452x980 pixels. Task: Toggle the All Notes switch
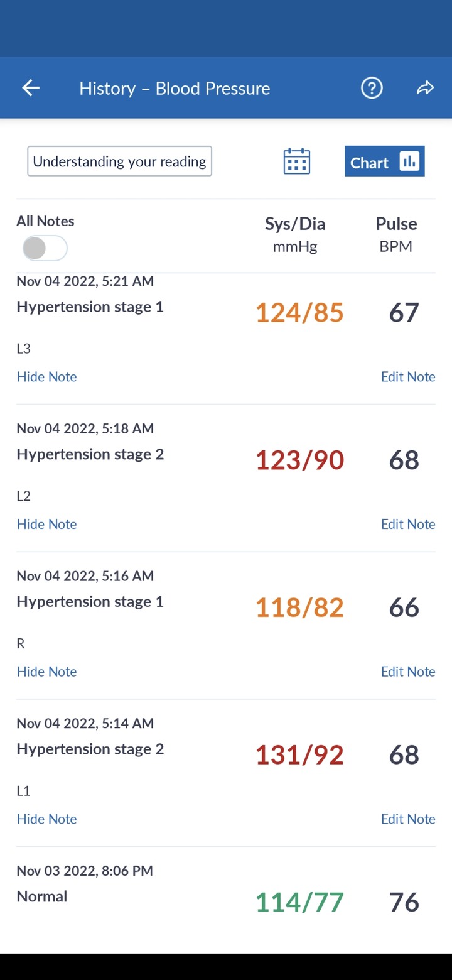point(45,248)
